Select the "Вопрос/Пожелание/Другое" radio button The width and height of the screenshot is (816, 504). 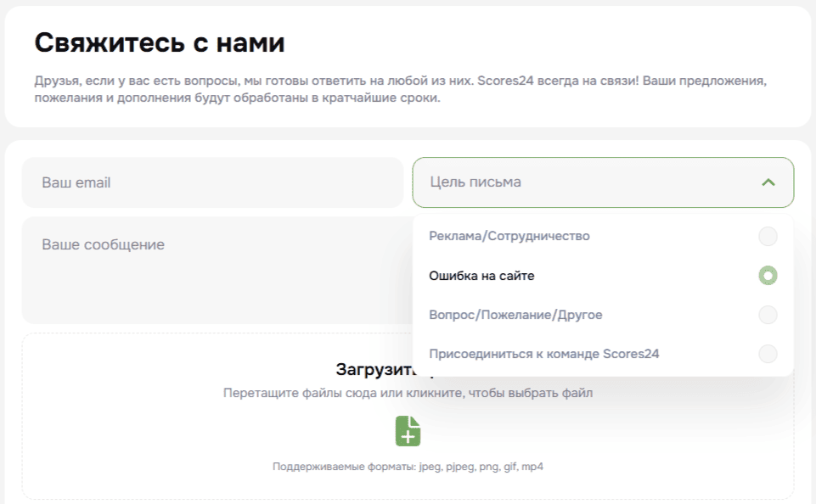pos(768,315)
